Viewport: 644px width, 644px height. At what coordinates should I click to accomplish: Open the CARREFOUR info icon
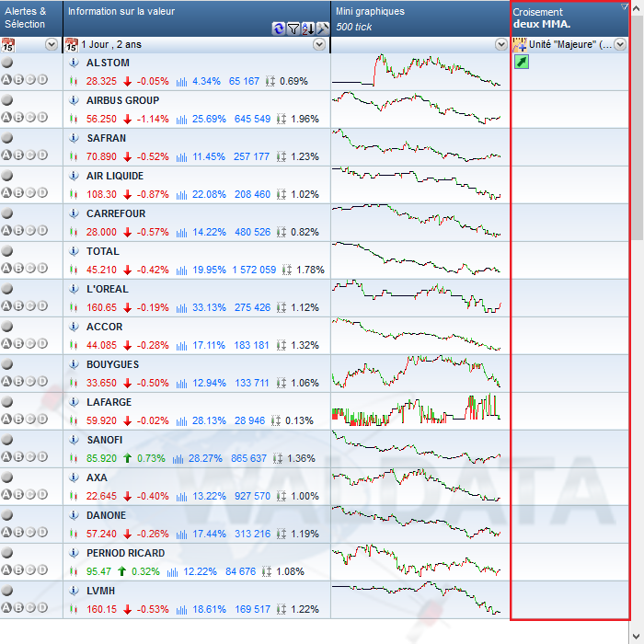click(x=74, y=213)
